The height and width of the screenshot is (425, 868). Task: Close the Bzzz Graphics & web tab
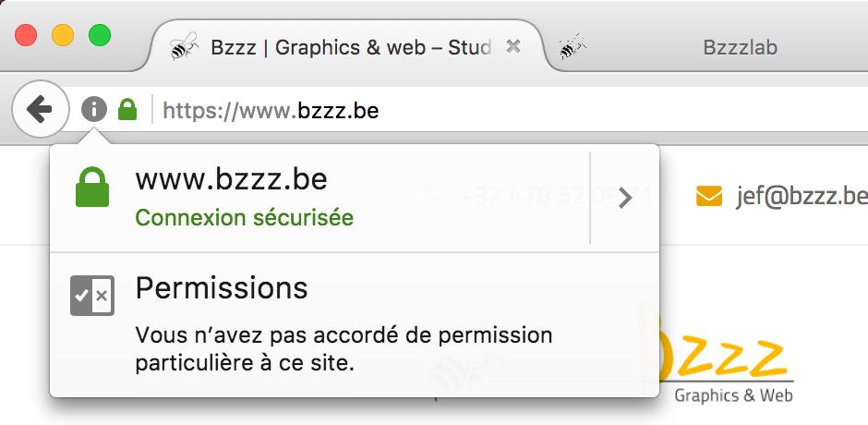click(x=513, y=46)
